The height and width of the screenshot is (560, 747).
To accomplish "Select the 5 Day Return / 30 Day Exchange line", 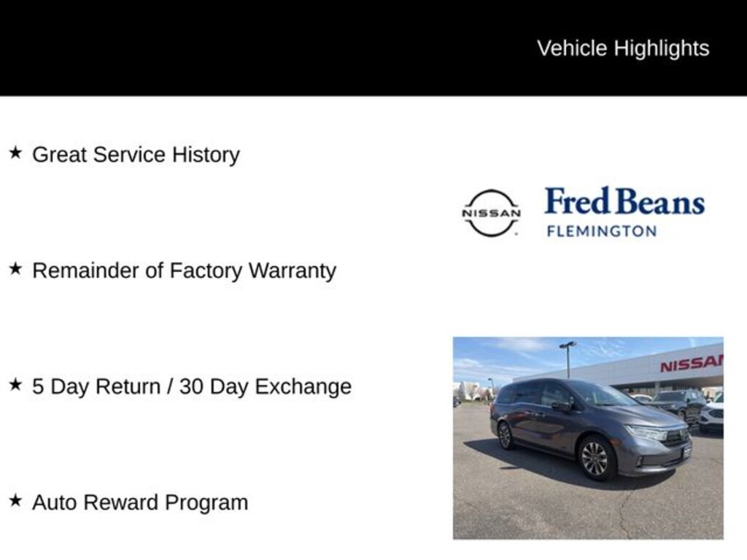I will coord(191,386).
